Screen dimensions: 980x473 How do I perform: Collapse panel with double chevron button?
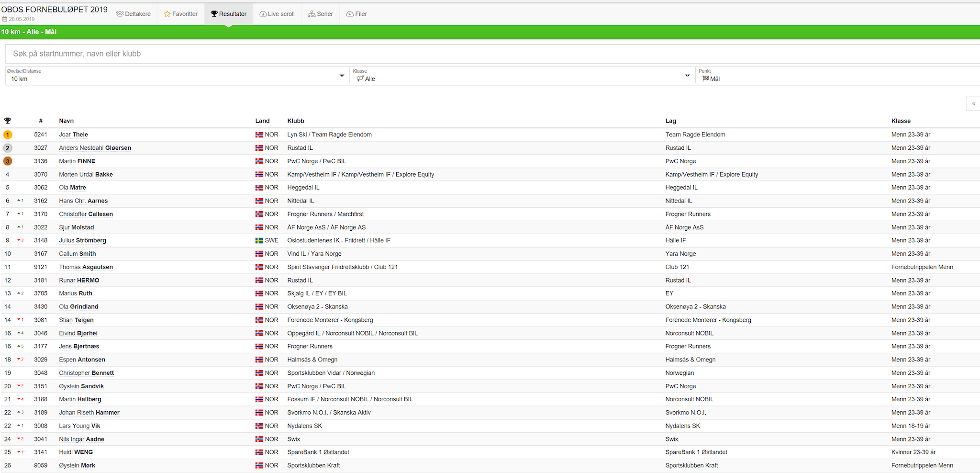973,103
